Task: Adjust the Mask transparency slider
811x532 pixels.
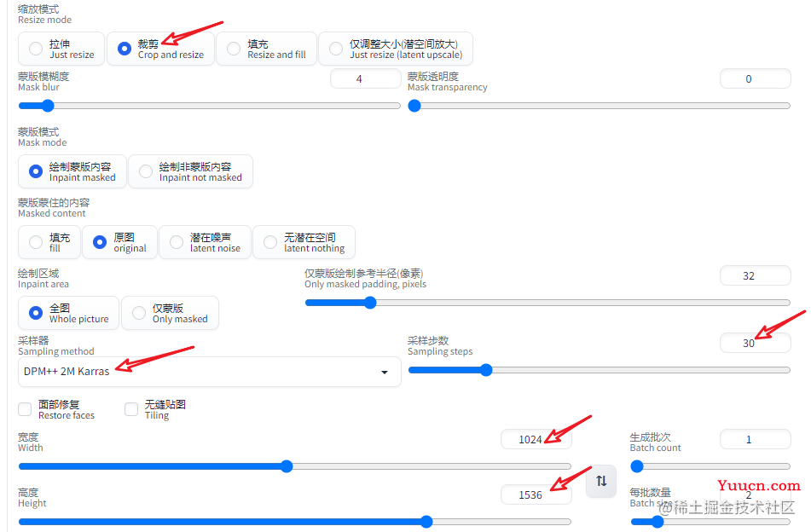Action: click(600, 106)
